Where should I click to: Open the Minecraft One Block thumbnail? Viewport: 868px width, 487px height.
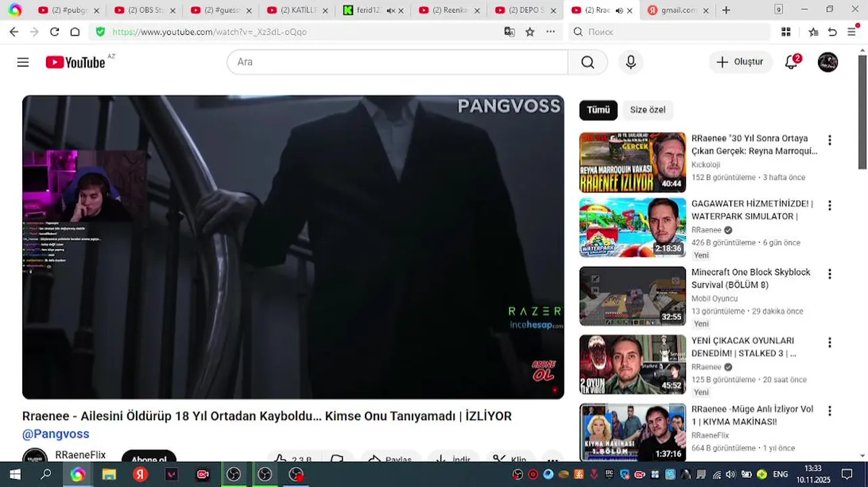click(632, 296)
